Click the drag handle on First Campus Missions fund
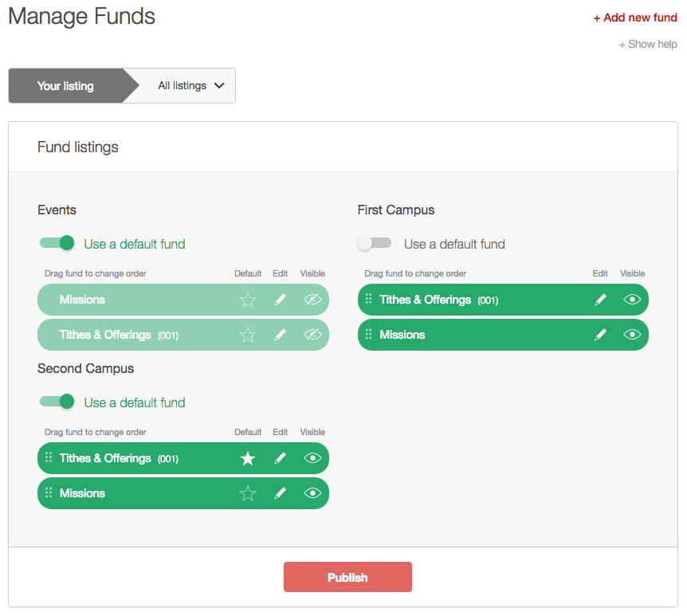This screenshot has width=687, height=616. [x=367, y=335]
